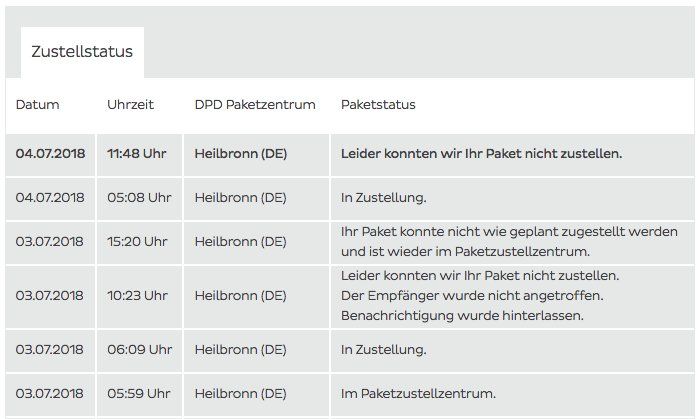Click the DPD Paketzentrum column header
Image resolution: width=699 pixels, height=419 pixels.
coord(255,105)
